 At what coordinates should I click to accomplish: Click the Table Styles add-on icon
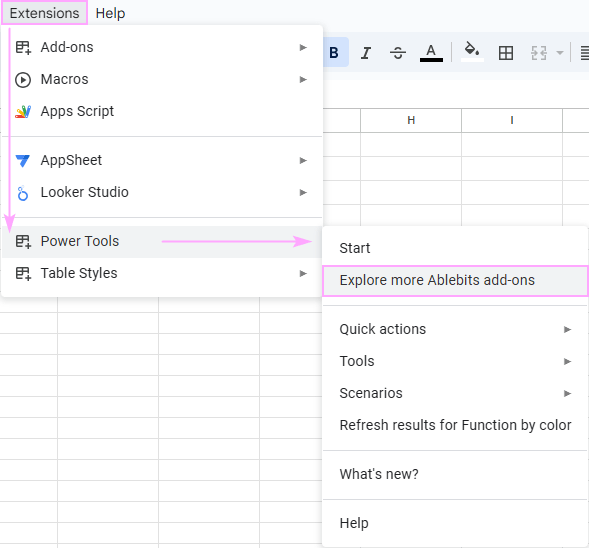(23, 273)
